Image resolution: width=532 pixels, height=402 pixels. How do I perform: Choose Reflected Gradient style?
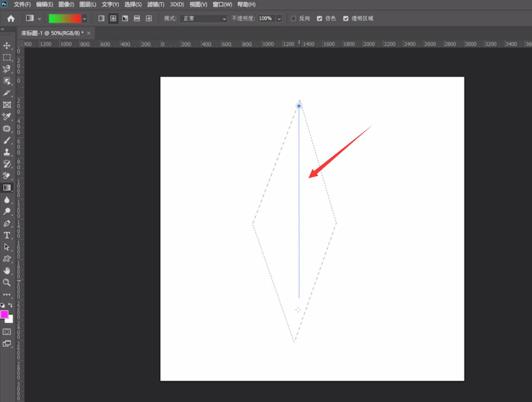137,19
